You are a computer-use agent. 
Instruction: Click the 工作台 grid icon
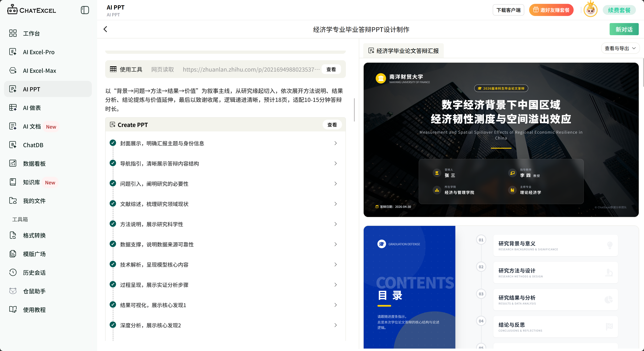(13, 33)
